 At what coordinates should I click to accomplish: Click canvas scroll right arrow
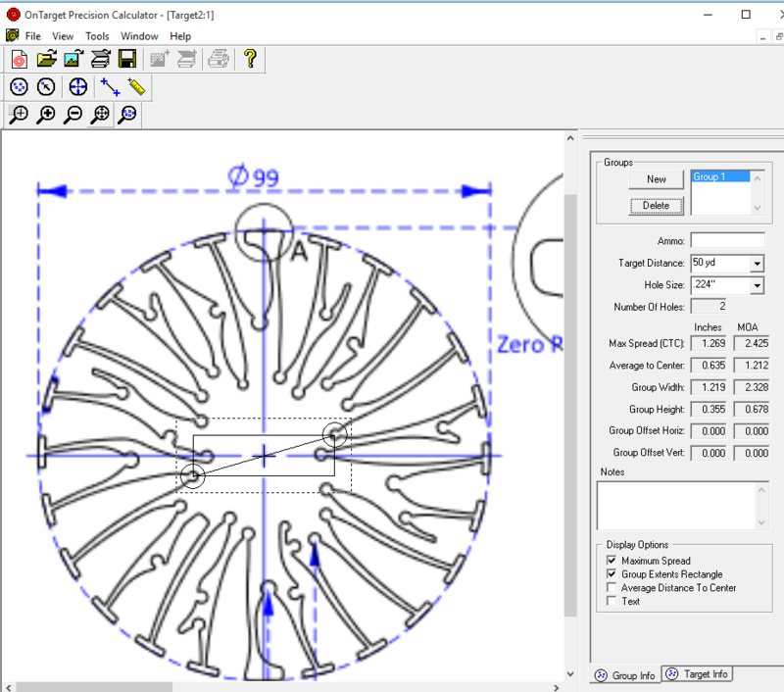pyautogui.click(x=557, y=687)
